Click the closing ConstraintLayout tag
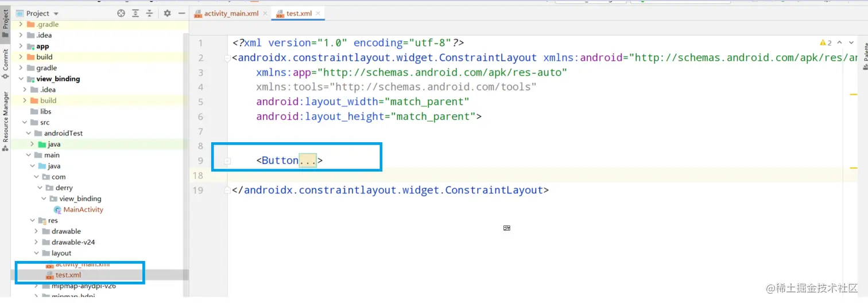 click(x=390, y=190)
